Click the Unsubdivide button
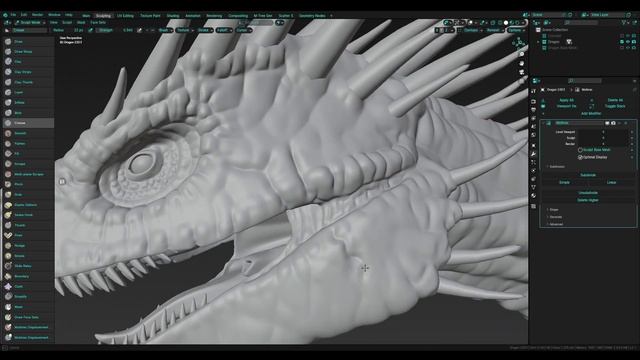The width and height of the screenshot is (640, 360). coord(588,193)
